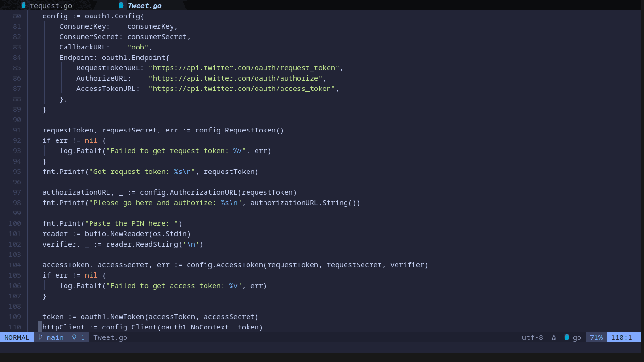The image size is (644, 362).
Task: Click line number 84 in the gutter
Action: click(17, 58)
